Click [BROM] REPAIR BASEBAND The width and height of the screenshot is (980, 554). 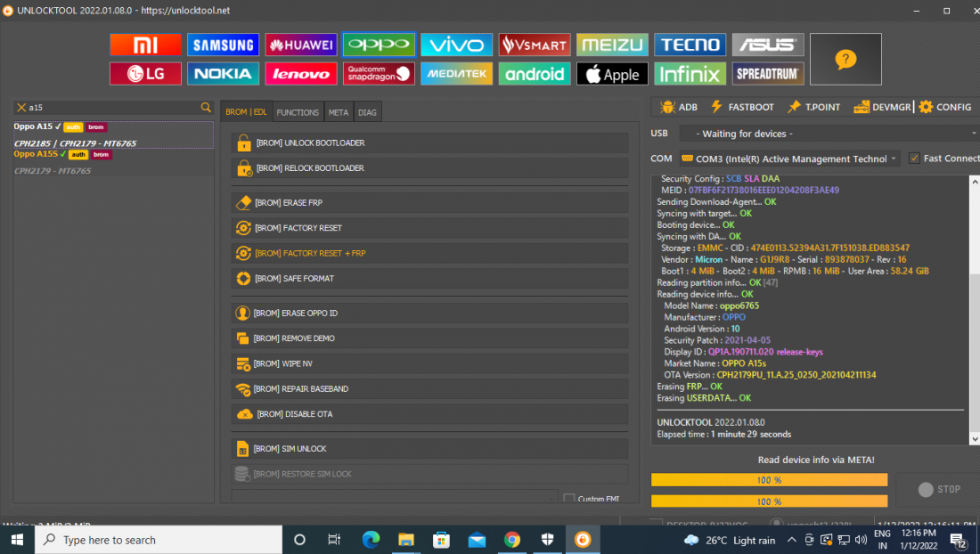coord(429,389)
